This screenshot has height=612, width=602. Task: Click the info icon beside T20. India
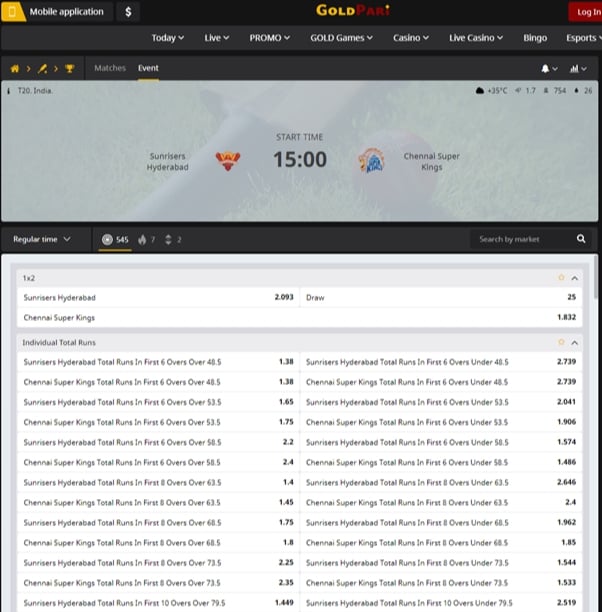click(x=9, y=91)
